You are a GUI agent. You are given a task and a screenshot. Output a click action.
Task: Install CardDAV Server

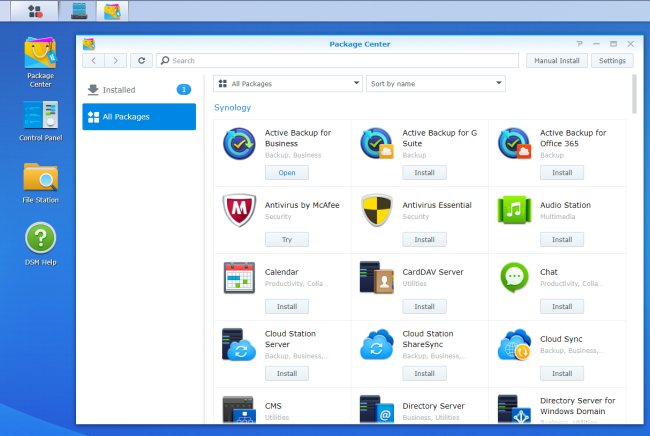[x=424, y=306]
